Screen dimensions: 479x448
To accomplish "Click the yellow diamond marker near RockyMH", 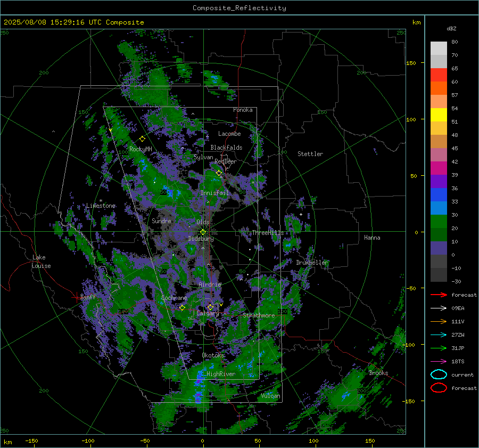I will point(142,139).
